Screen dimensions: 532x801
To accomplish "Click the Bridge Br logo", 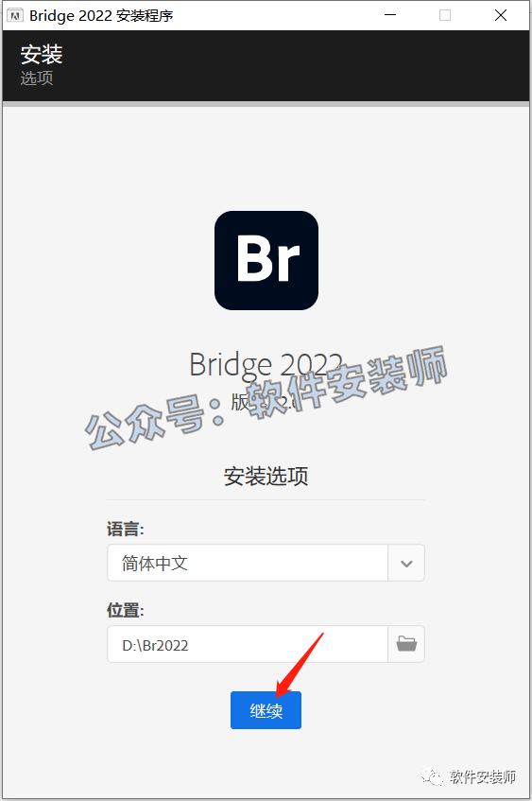I will click(x=266, y=260).
